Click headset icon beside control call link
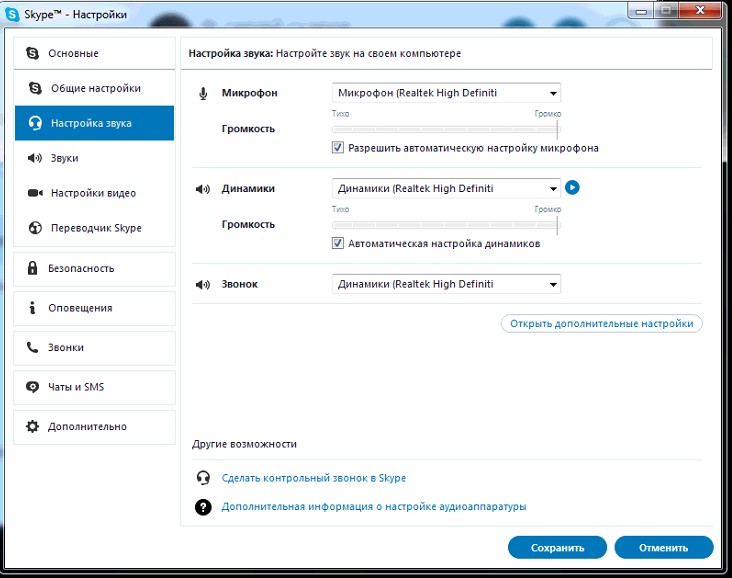 point(203,478)
